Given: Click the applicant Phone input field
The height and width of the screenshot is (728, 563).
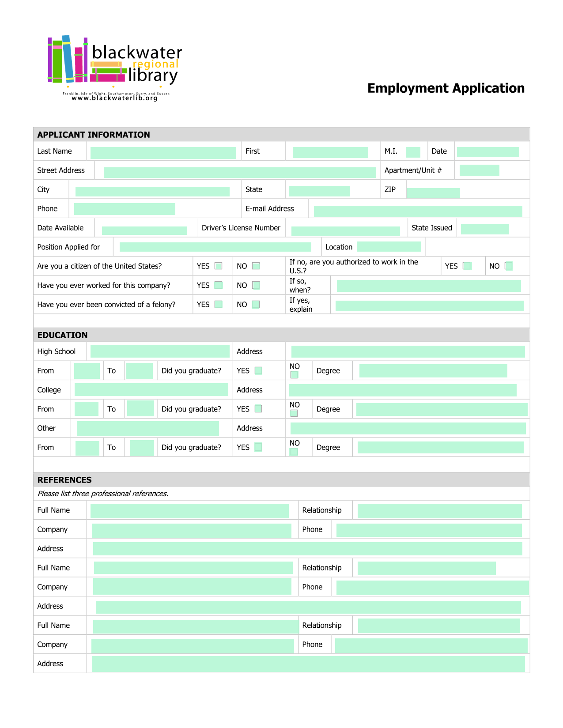Looking at the screenshot, I should click(125, 209).
